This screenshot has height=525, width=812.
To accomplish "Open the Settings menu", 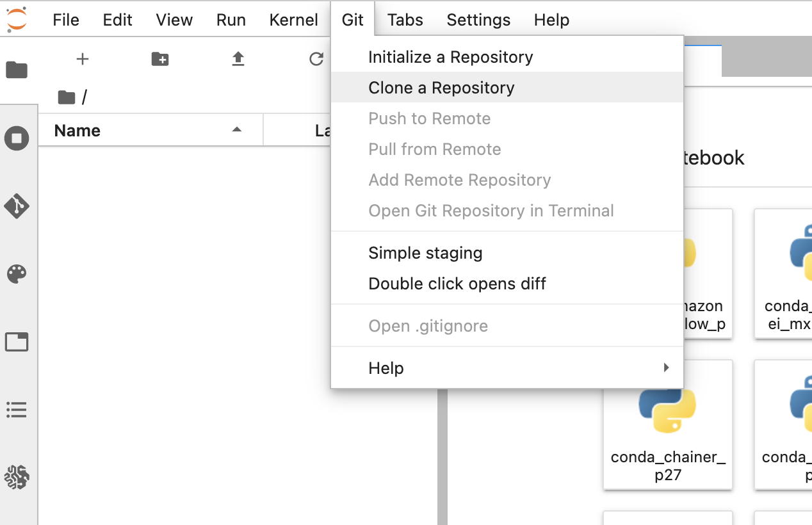I will 478,20.
